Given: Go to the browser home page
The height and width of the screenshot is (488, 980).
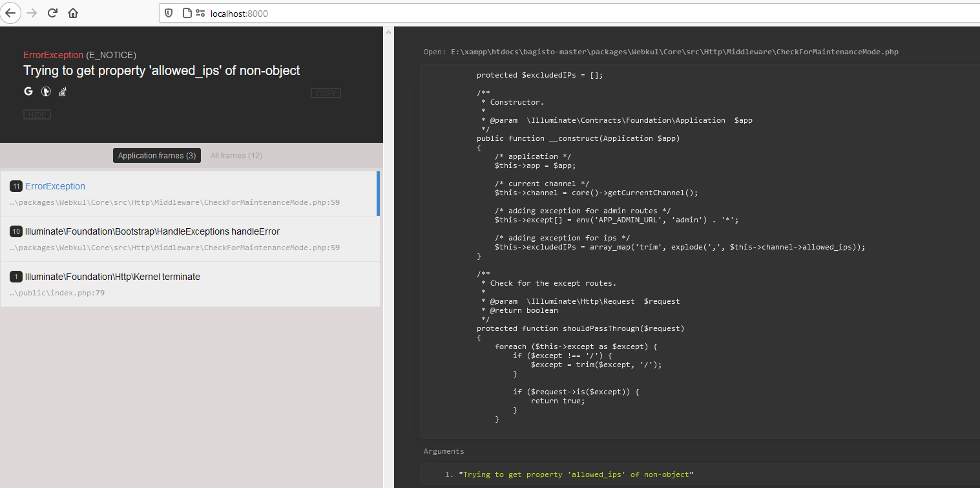Looking at the screenshot, I should tap(73, 13).
